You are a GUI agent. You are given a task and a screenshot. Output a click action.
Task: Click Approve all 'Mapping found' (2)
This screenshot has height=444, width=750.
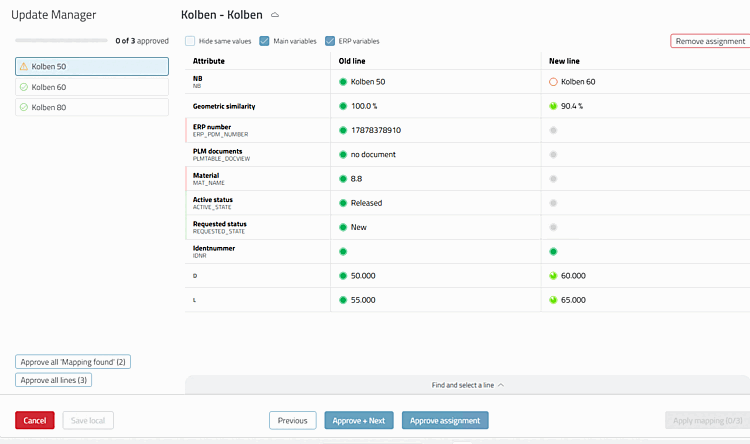[73, 362]
